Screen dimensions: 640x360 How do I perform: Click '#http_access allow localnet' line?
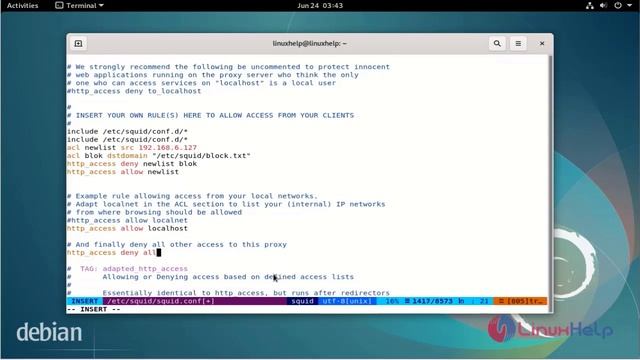(127, 220)
